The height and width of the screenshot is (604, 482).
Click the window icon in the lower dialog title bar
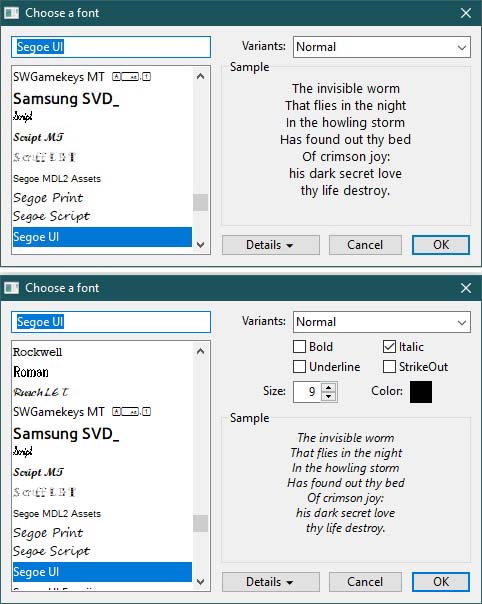11,288
